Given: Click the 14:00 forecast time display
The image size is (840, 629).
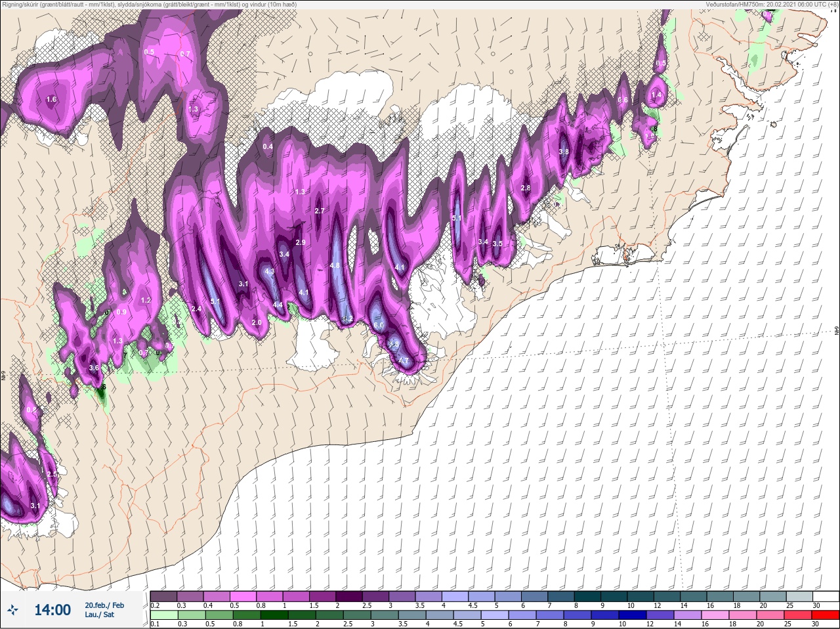Looking at the screenshot, I should pos(52,610).
